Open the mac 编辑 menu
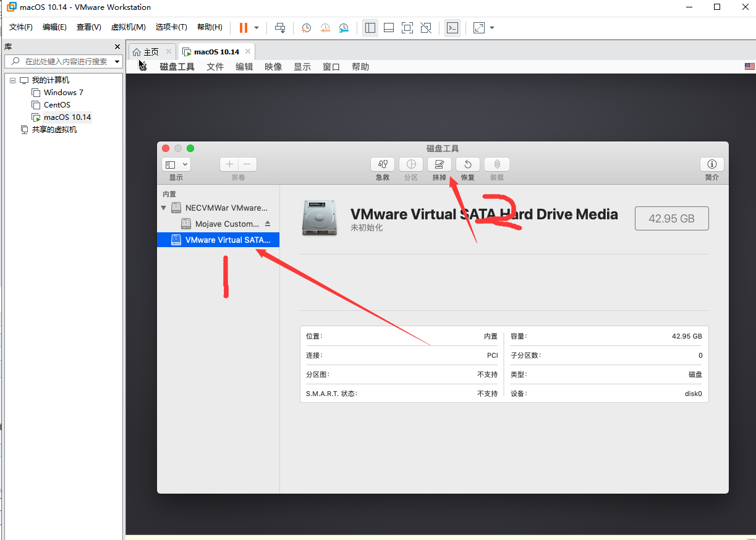Screen dimensions: 756x540 click(244, 67)
